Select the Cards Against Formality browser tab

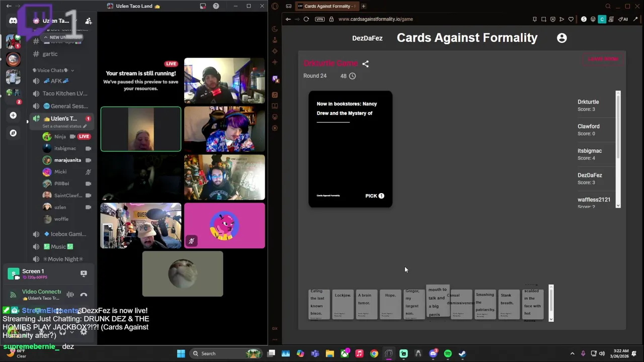point(327,6)
